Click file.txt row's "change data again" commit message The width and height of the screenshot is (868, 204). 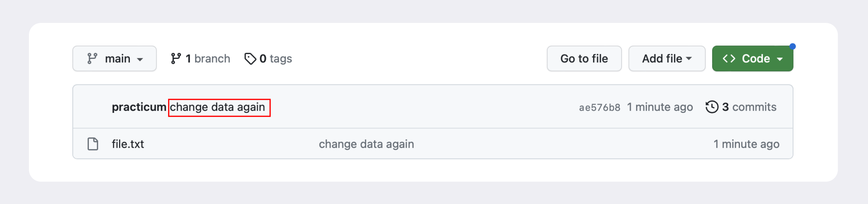point(366,144)
